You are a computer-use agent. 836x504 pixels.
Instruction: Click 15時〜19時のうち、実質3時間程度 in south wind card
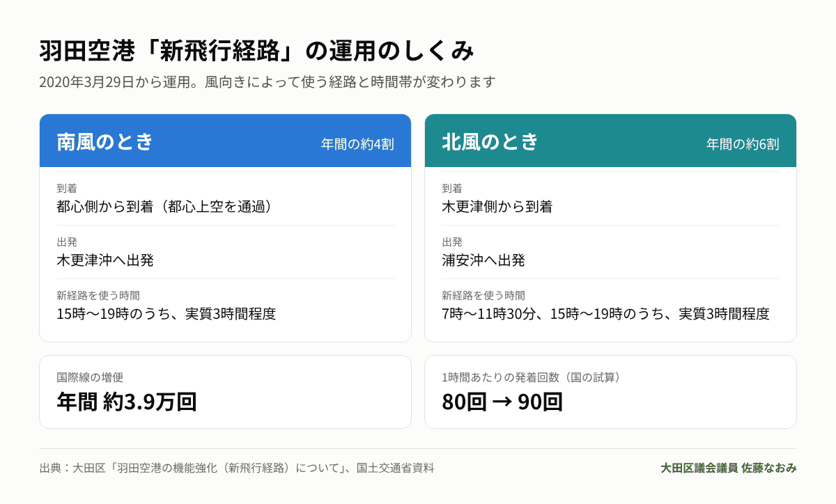pos(167,314)
